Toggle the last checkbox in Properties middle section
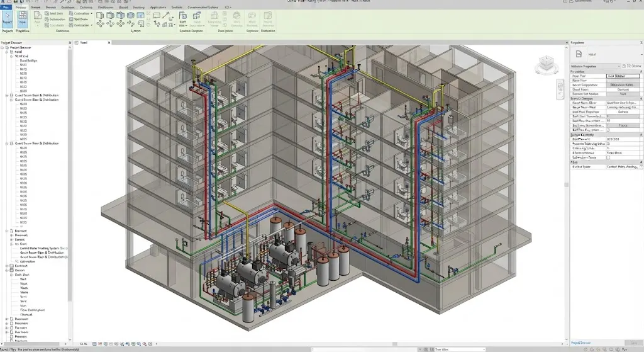This screenshot has height=352, width=644. pyautogui.click(x=608, y=130)
